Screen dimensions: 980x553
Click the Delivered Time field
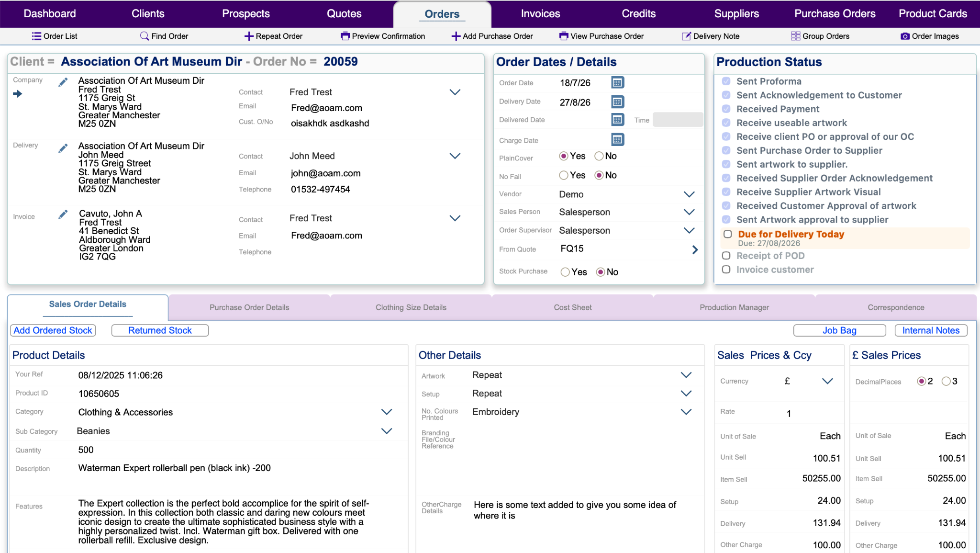click(x=678, y=120)
